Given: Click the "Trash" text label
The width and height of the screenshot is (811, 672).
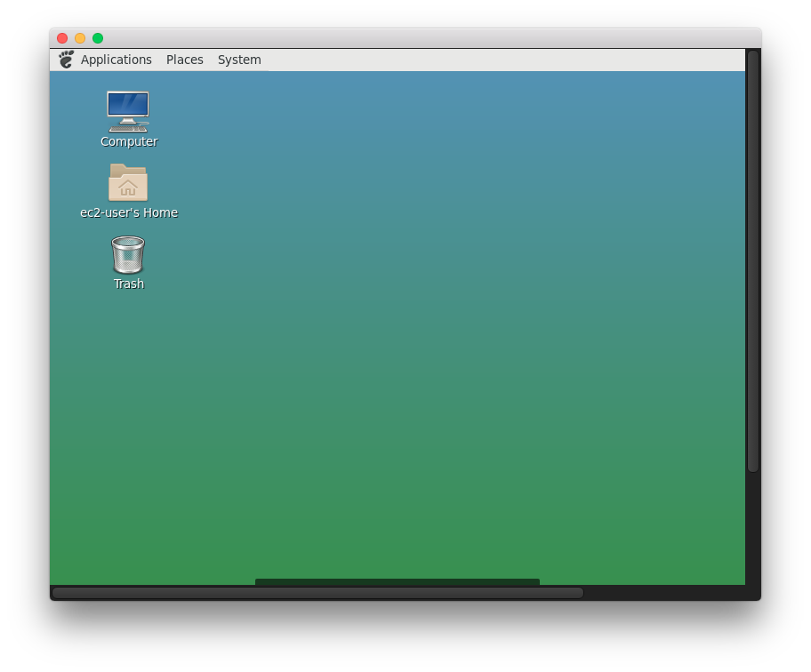Looking at the screenshot, I should [129, 284].
